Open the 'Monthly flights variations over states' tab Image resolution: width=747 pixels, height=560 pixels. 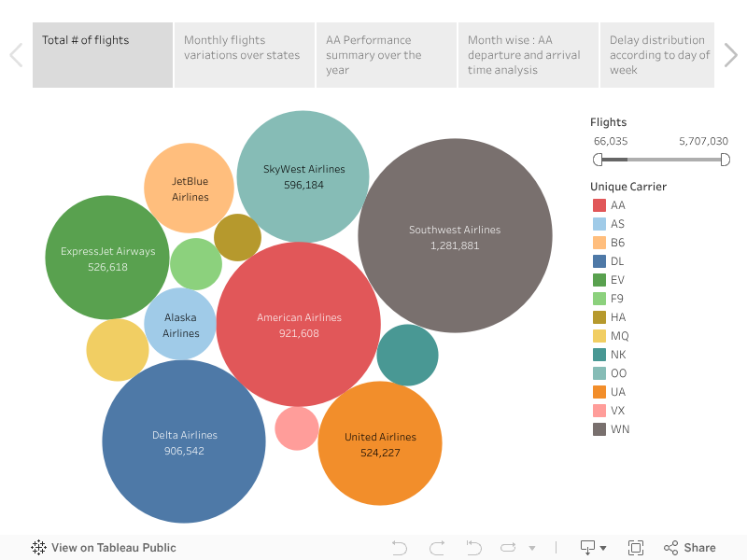tap(245, 55)
